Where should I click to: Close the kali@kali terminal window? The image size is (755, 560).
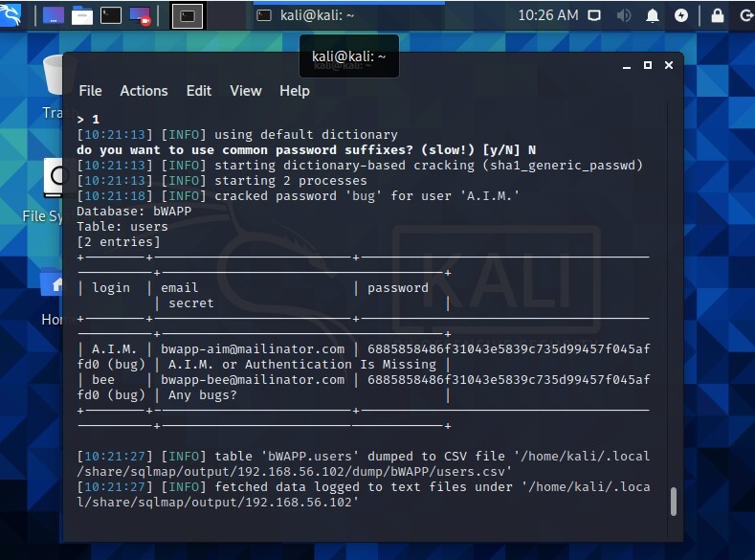(669, 65)
